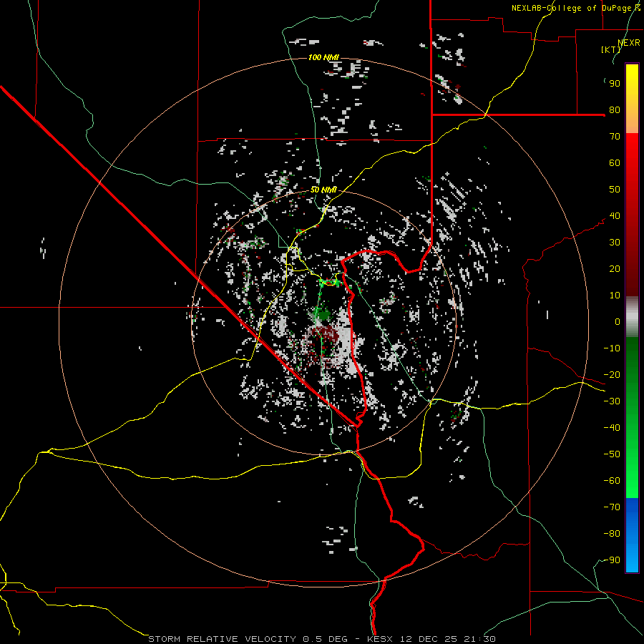Click the "100 NMI" range ring label
Screen dimensions: 644x644
coord(323,57)
